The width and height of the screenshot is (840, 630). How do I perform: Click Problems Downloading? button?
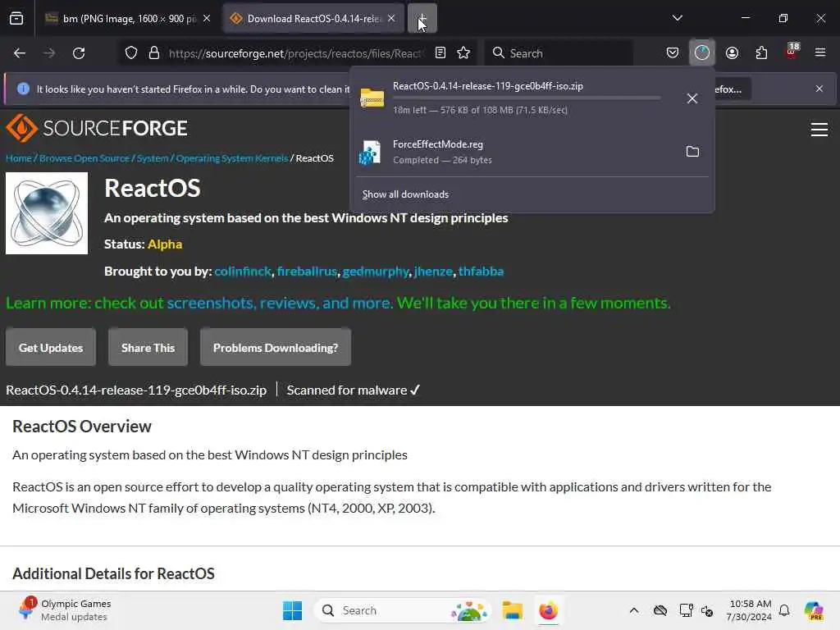tap(276, 348)
